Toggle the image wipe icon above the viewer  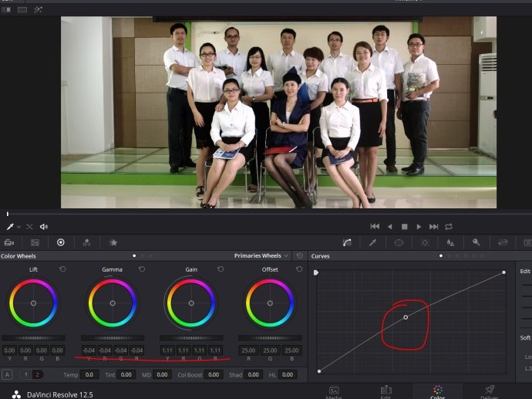pos(6,9)
